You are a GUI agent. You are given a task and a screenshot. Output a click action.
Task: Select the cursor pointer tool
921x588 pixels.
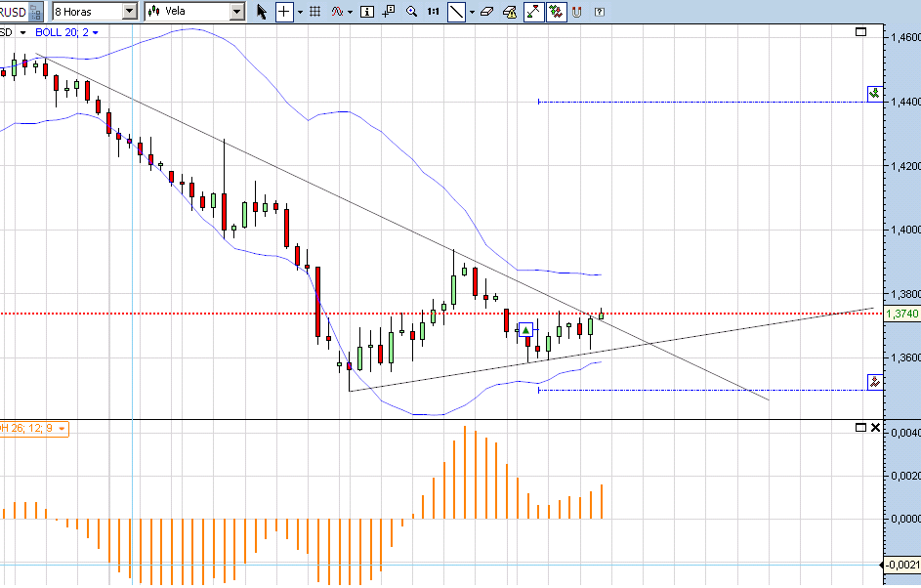point(261,11)
